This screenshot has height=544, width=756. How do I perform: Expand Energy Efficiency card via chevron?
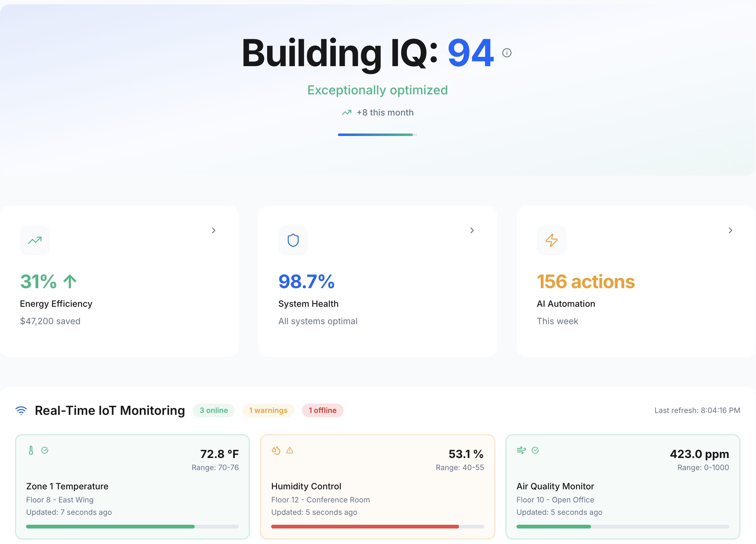pyautogui.click(x=214, y=230)
